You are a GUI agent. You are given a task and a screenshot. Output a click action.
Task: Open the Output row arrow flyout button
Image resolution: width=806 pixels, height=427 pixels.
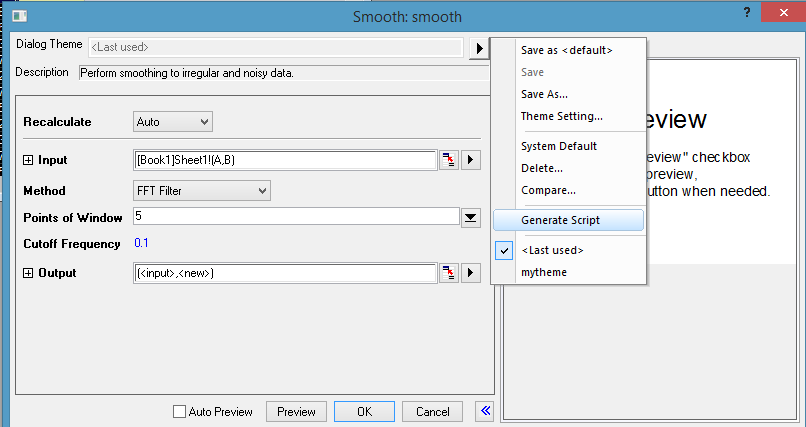(471, 273)
